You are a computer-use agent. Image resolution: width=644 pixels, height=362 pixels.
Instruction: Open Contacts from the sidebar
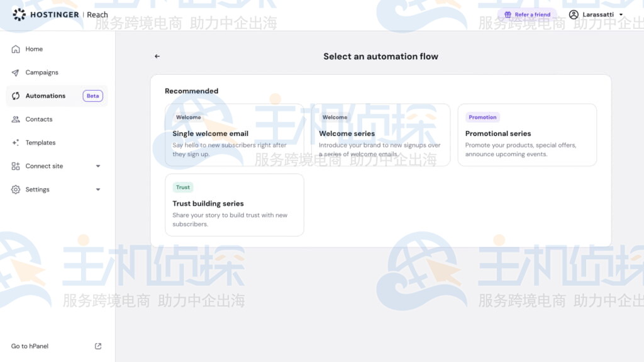point(57,119)
